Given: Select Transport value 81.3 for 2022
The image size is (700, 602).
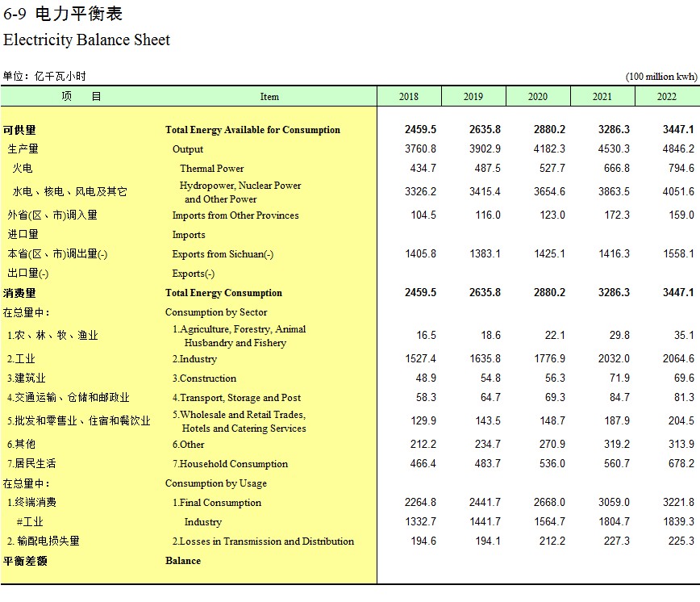Looking at the screenshot, I should coord(685,398).
